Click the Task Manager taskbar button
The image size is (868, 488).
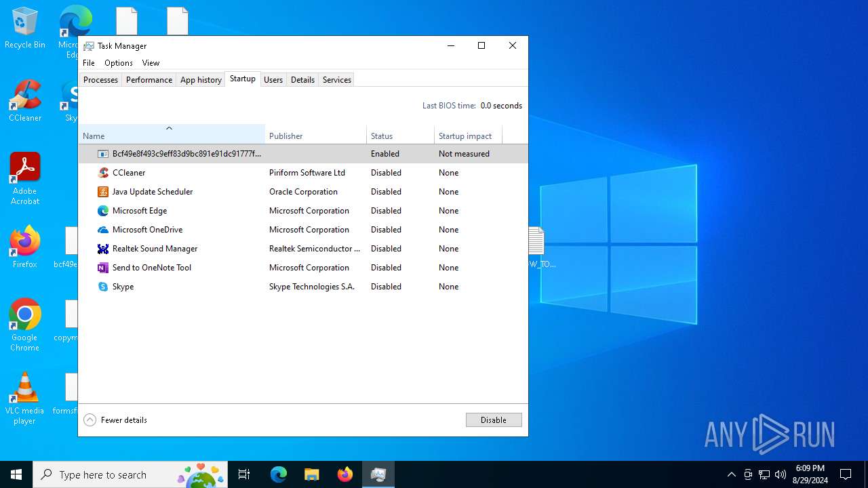[378, 474]
